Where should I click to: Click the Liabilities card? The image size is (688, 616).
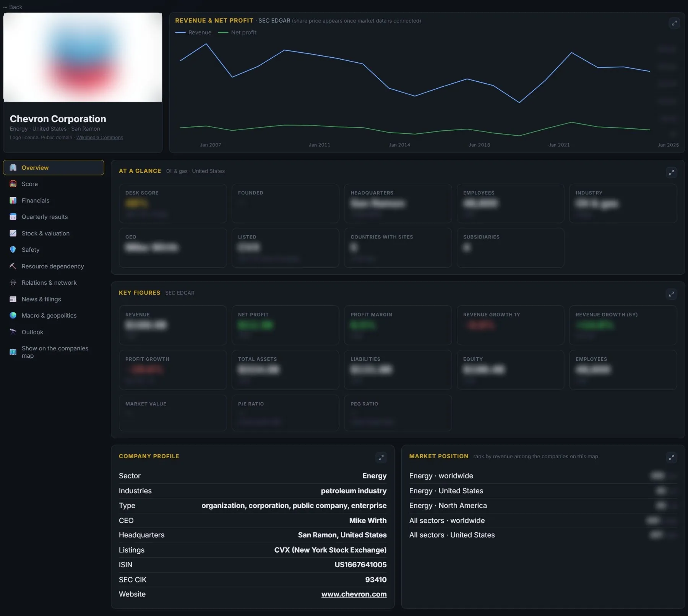tap(398, 370)
